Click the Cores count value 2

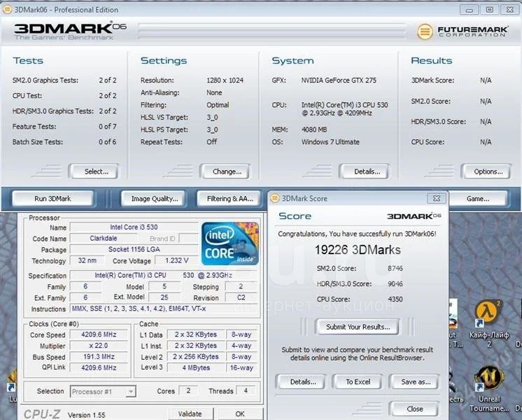pyautogui.click(x=188, y=391)
